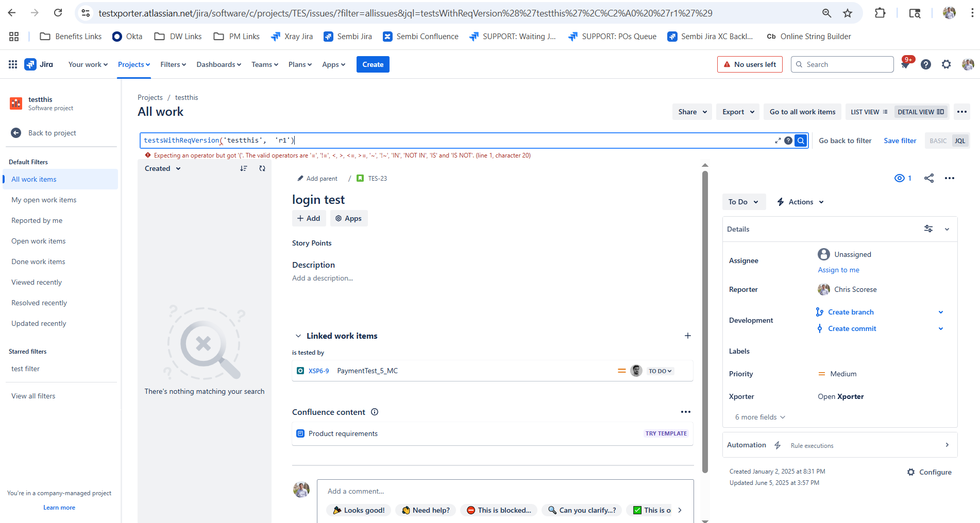Image resolution: width=980 pixels, height=523 pixels.
Task: Click TRY TEMPLATE for Product requirements
Action: [x=666, y=433]
